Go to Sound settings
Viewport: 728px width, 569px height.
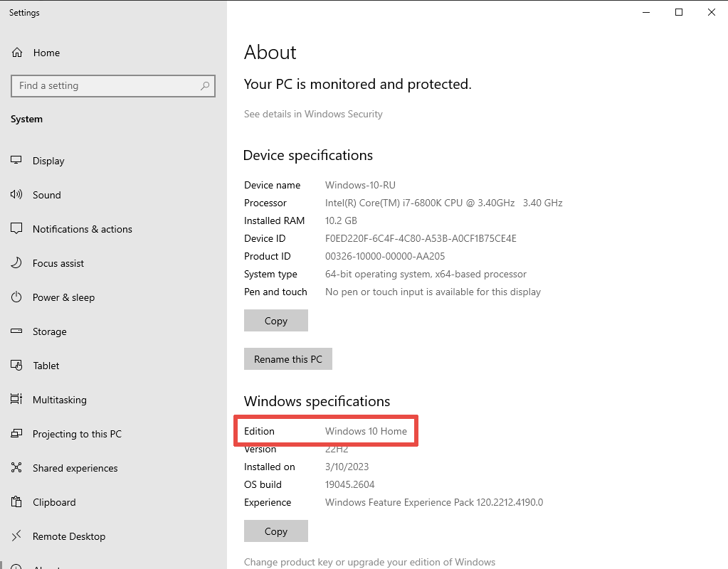point(46,195)
